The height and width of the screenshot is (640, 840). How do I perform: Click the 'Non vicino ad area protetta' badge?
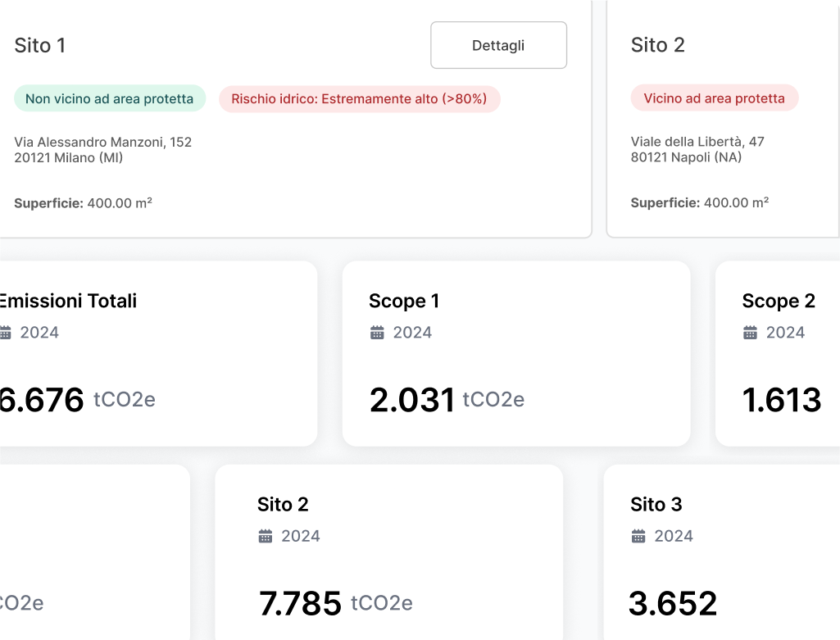(110, 98)
